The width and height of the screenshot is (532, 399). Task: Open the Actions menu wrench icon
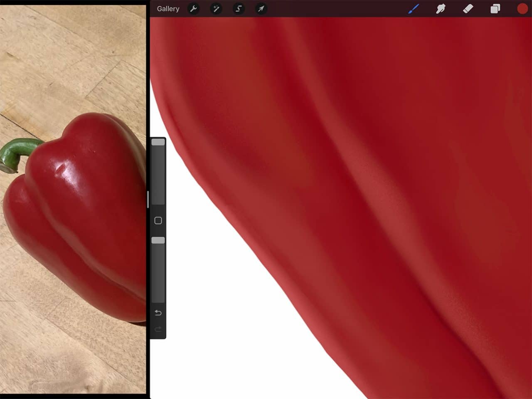click(x=193, y=9)
